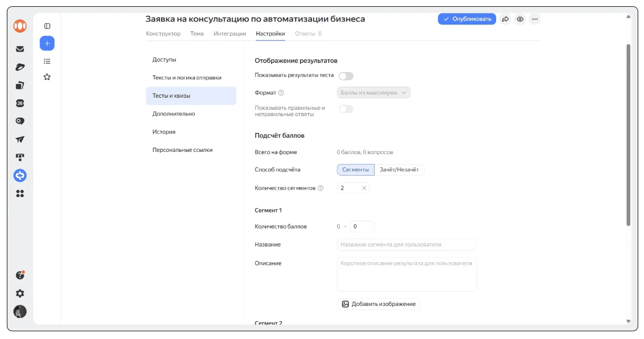The height and width of the screenshot is (339, 644).
Task: Clear segments count with X icon
Action: pyautogui.click(x=364, y=188)
